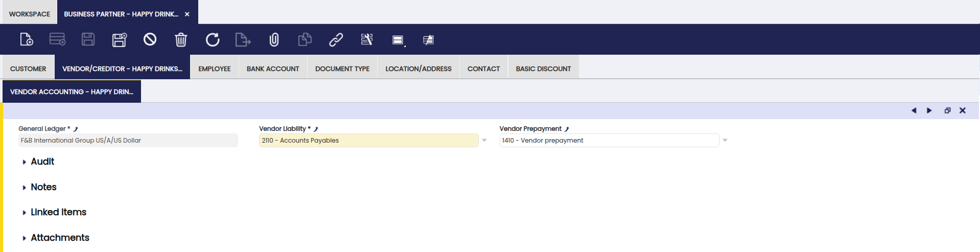Open Vendor Liability dropdown arrow
The image size is (980, 252).
[x=484, y=140]
